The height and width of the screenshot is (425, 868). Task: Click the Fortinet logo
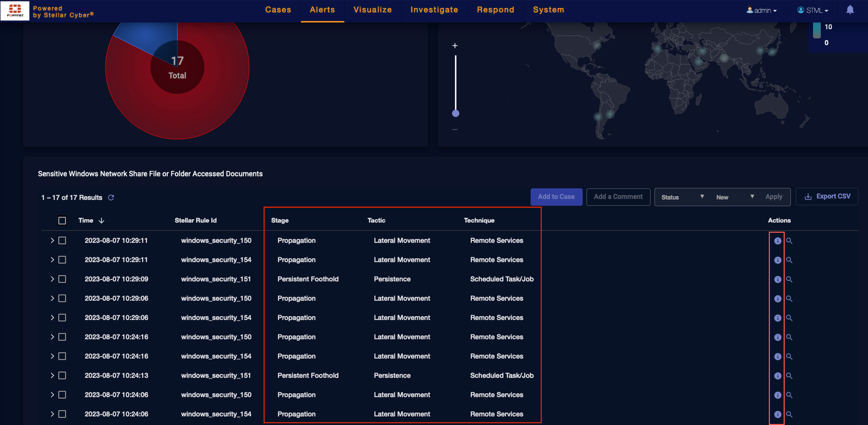click(15, 10)
